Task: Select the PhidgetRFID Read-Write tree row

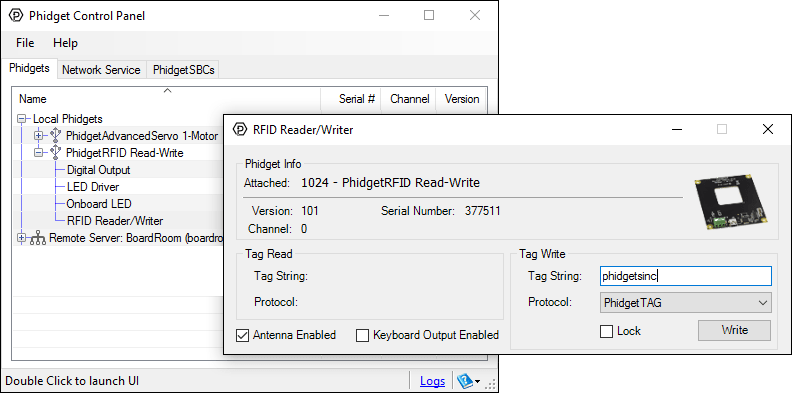Action: coord(124,153)
